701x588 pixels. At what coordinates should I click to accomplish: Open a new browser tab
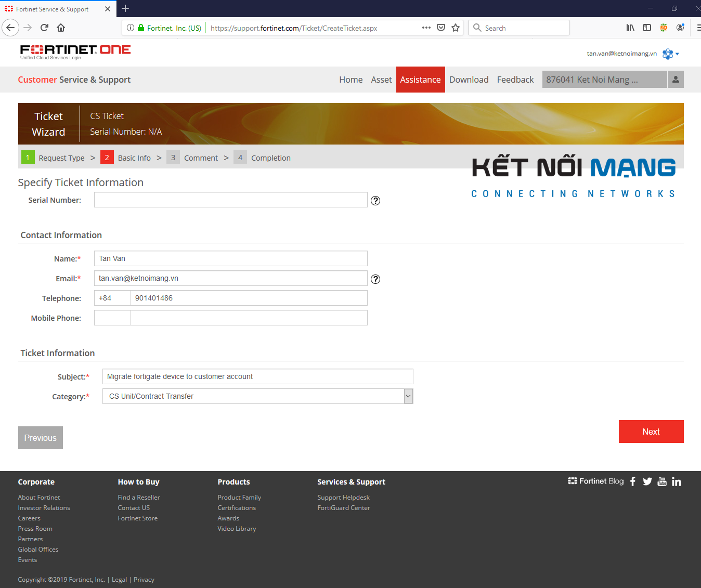[125, 8]
